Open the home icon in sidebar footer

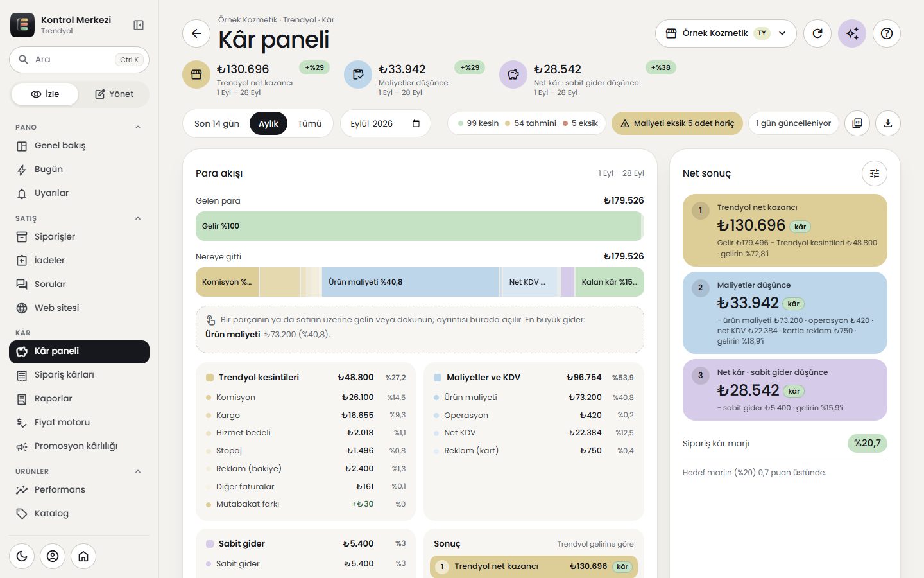pos(83,556)
